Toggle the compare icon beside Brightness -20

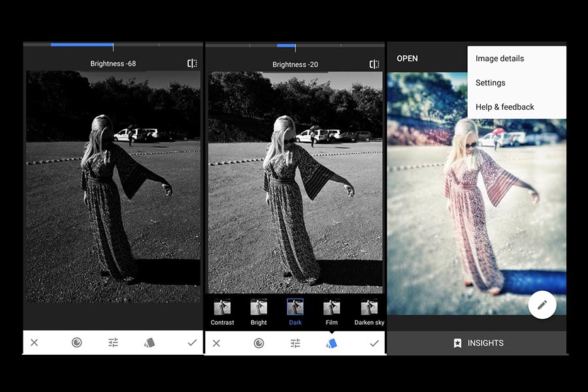point(374,64)
